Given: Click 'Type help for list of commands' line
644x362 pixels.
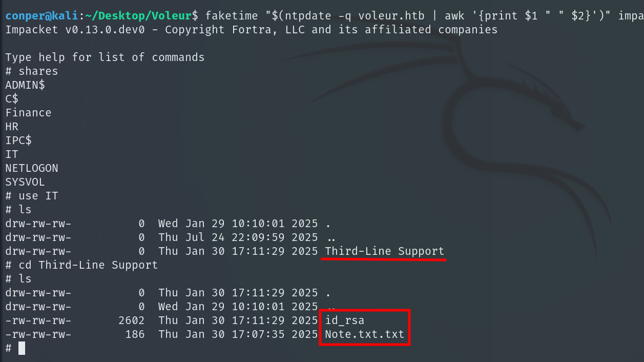Looking at the screenshot, I should [x=105, y=57].
